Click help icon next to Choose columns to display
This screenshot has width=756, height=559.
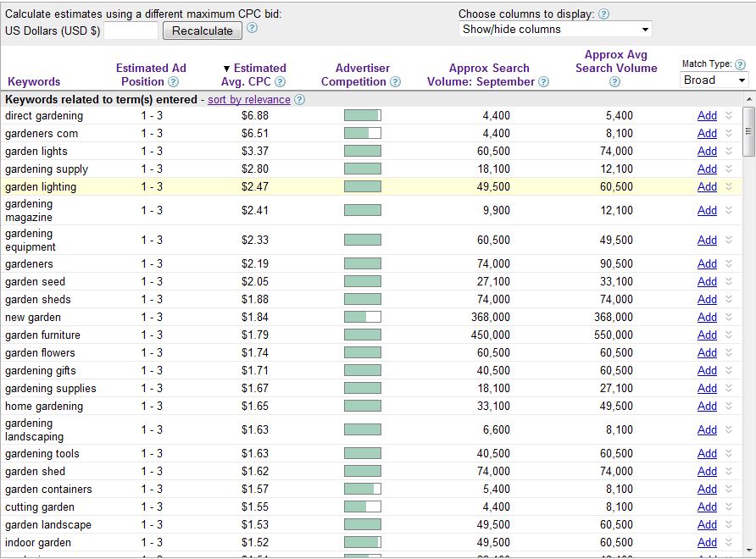[x=603, y=14]
